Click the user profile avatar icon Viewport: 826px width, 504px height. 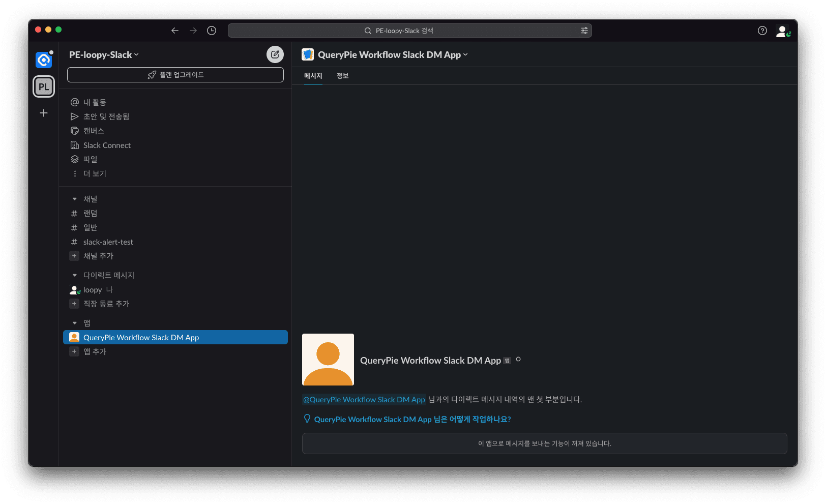pos(782,31)
